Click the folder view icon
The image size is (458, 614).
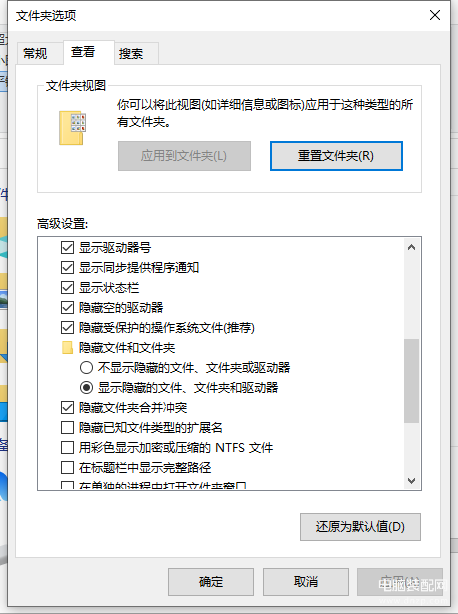coord(73,128)
